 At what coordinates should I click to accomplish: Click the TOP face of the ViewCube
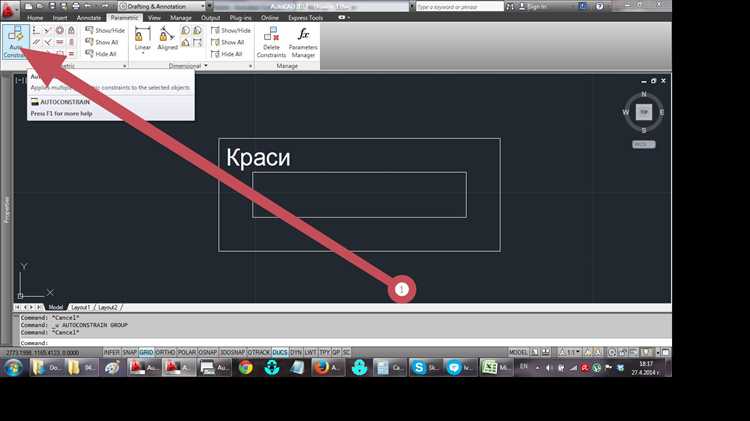pyautogui.click(x=644, y=112)
